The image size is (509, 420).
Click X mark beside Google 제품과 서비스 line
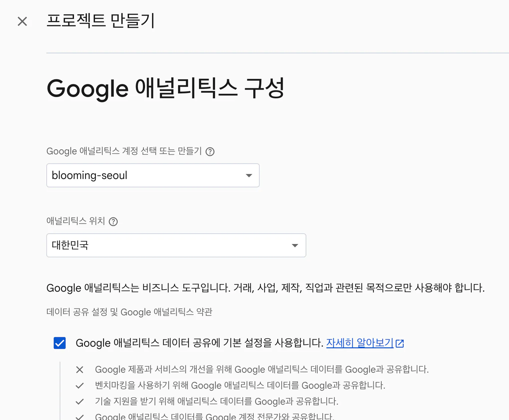(80, 370)
